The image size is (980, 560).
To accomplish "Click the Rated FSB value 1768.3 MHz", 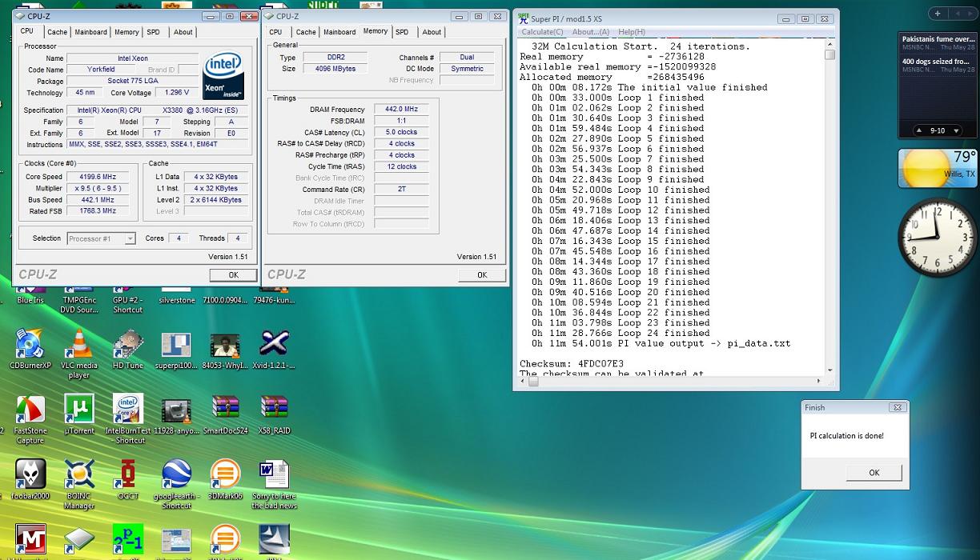I will [99, 211].
